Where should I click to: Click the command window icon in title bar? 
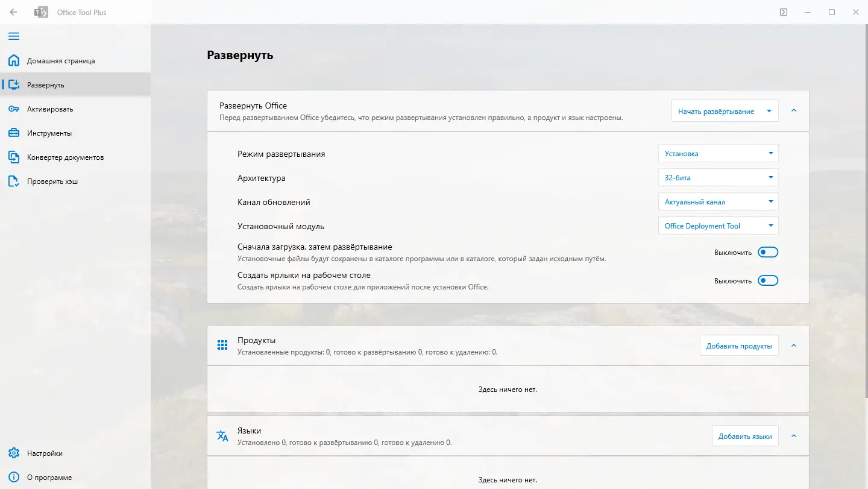pyautogui.click(x=783, y=12)
